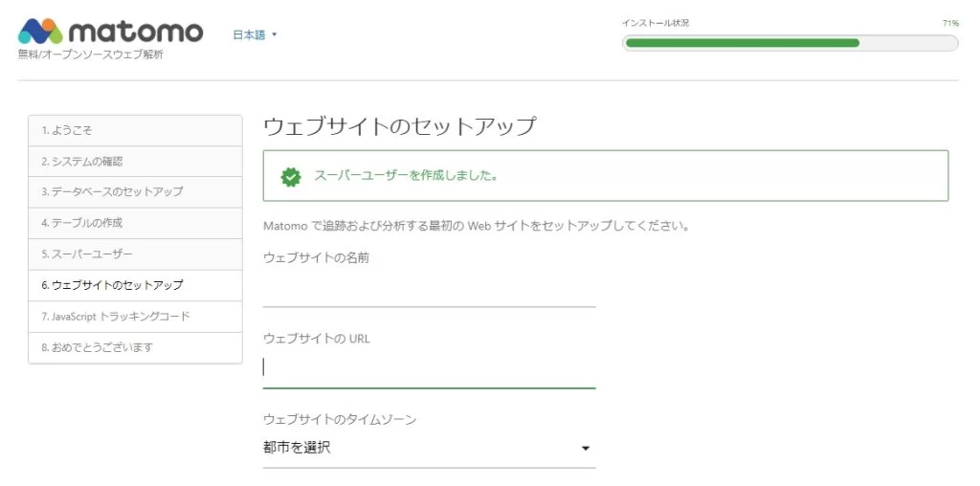980x486 pixels.
Task: Select step 5. スーパーユーザー
Action: coord(135,254)
